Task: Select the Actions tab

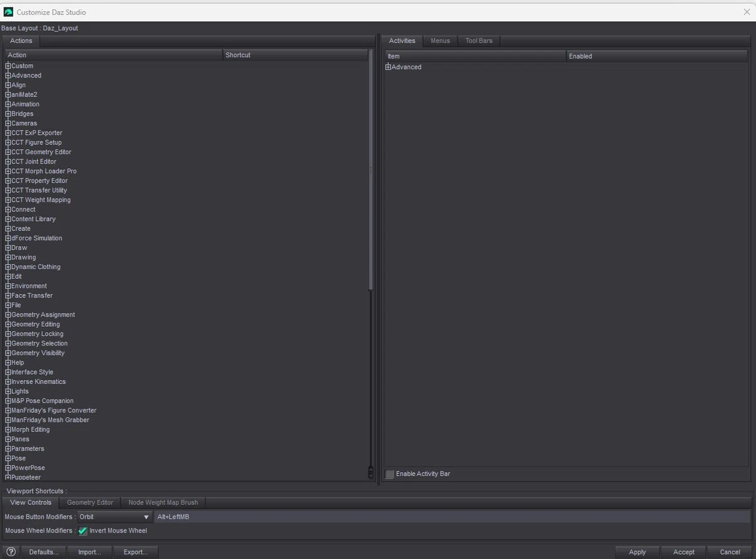Action: tap(21, 41)
